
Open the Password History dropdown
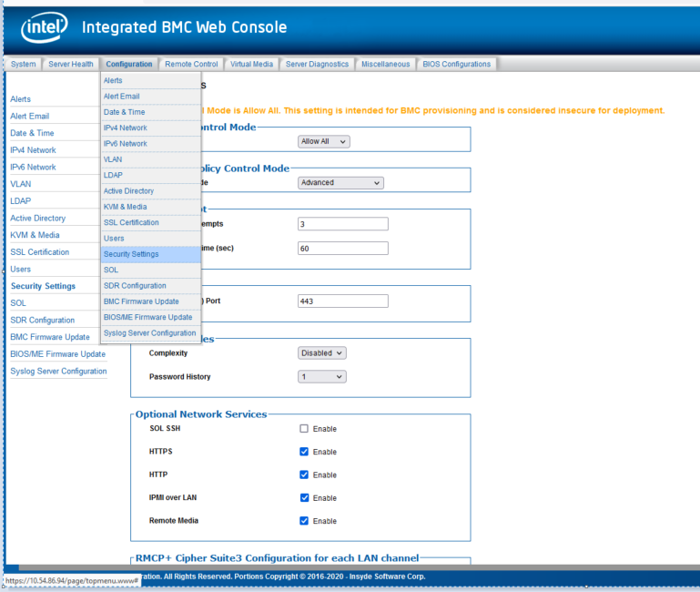click(322, 377)
